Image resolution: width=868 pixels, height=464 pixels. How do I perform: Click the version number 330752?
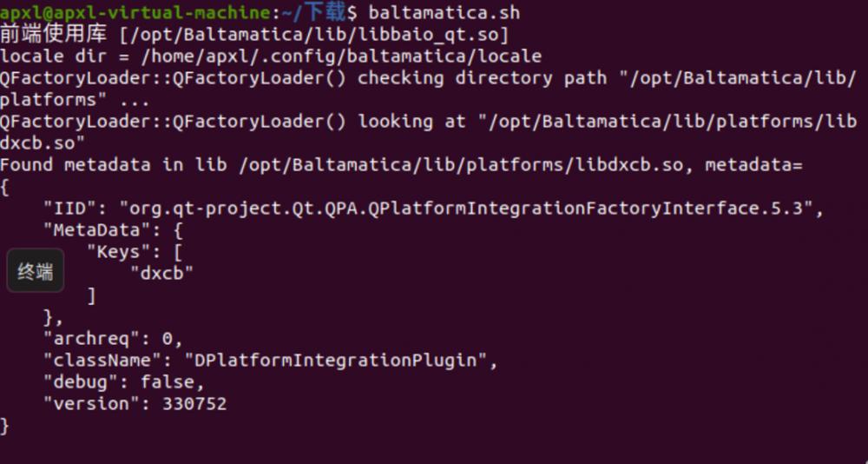click(x=194, y=403)
